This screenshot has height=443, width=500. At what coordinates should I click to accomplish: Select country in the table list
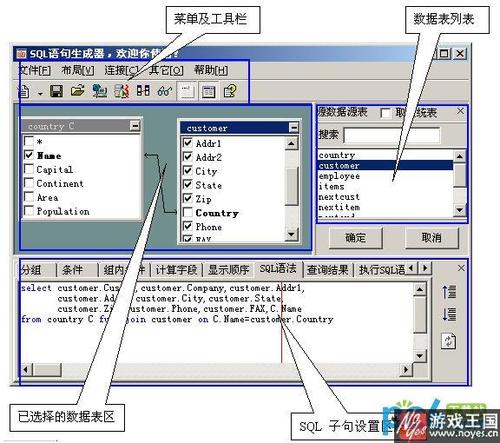[x=385, y=155]
